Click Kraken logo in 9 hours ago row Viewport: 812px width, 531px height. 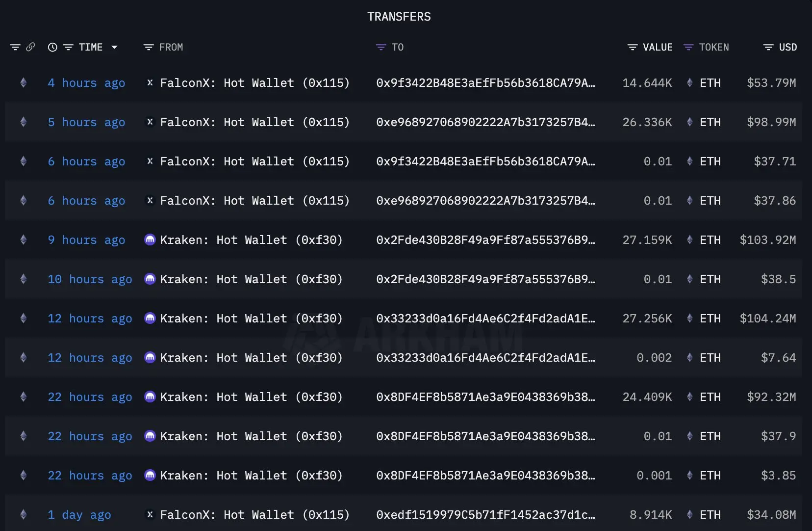click(x=150, y=239)
